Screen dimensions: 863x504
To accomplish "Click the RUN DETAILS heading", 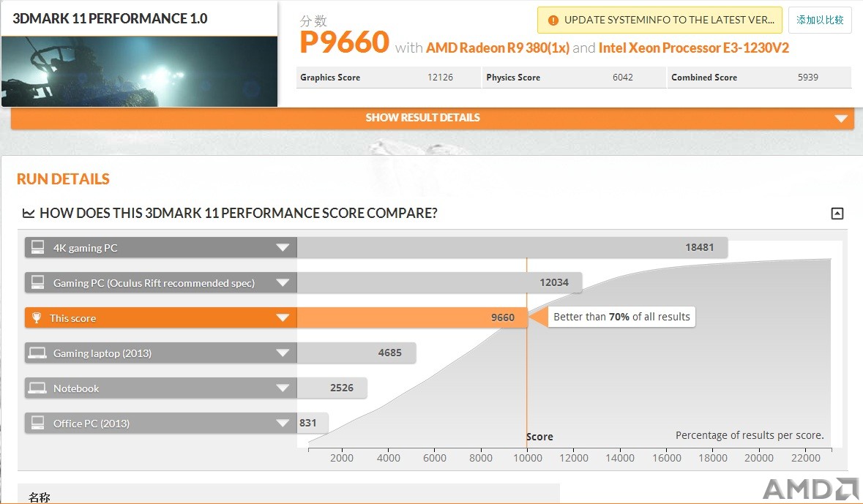I will [63, 179].
